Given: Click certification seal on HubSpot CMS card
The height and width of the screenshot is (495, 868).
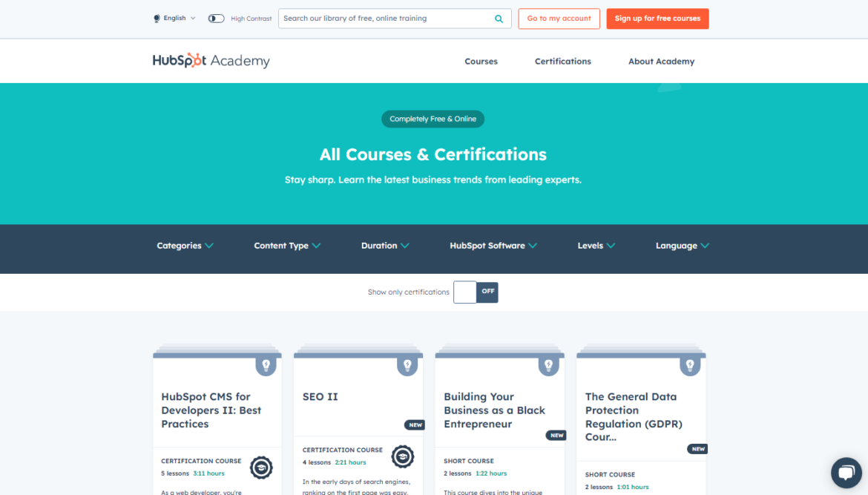Looking at the screenshot, I should [261, 468].
